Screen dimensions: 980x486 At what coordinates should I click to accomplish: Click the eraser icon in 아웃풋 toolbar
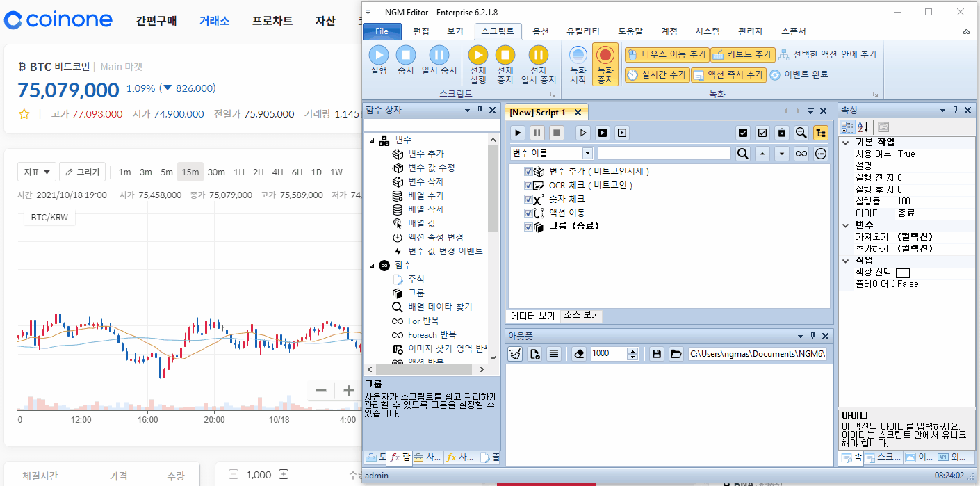click(579, 354)
